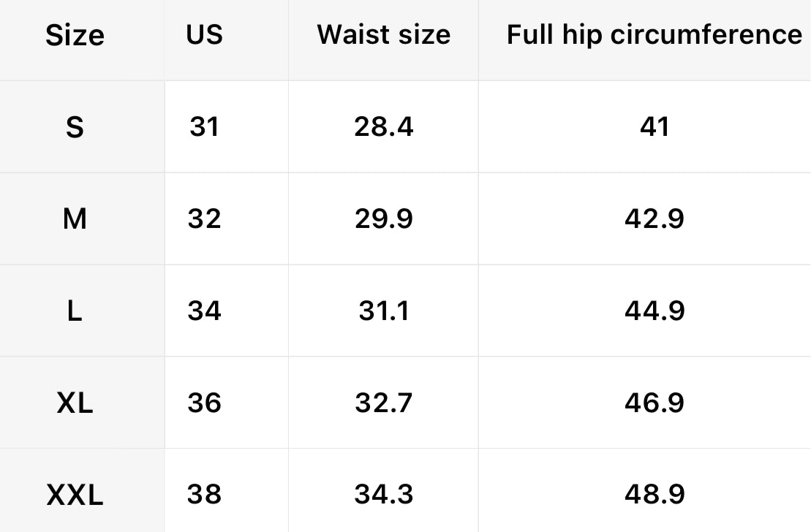Select waist size value 34.3

coord(384,495)
